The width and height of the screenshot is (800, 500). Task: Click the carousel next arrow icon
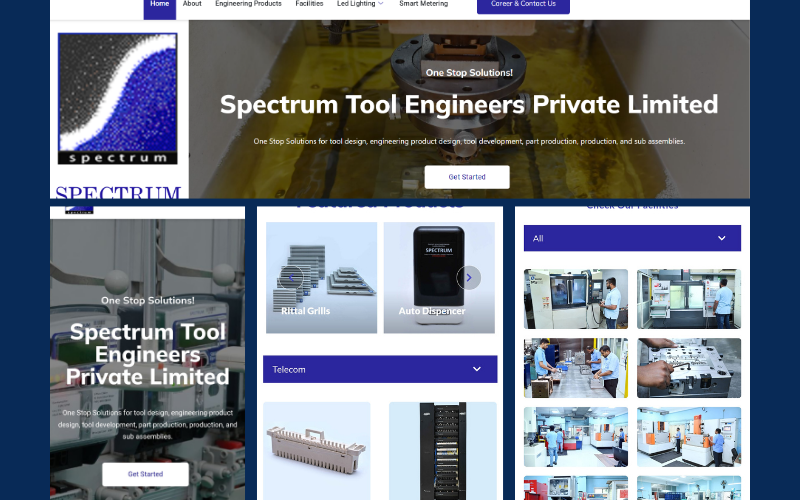point(468,278)
